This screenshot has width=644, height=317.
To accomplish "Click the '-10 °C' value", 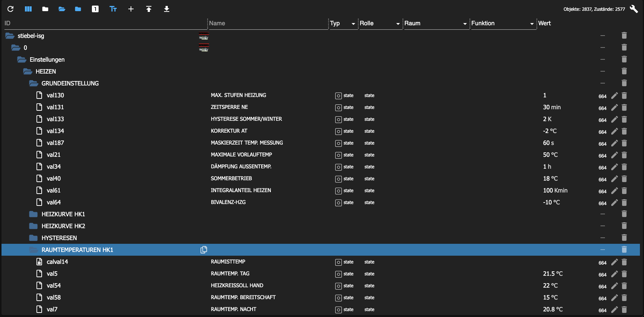I will pos(551,202).
